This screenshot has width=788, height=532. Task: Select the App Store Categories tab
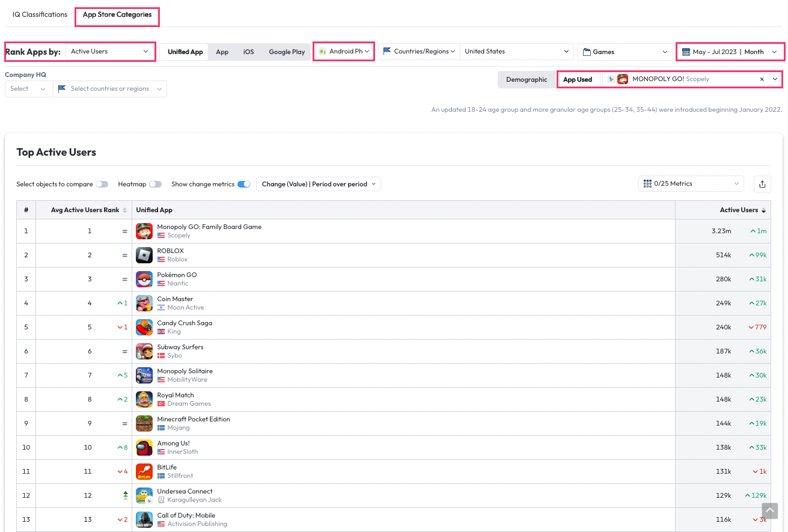117,14
